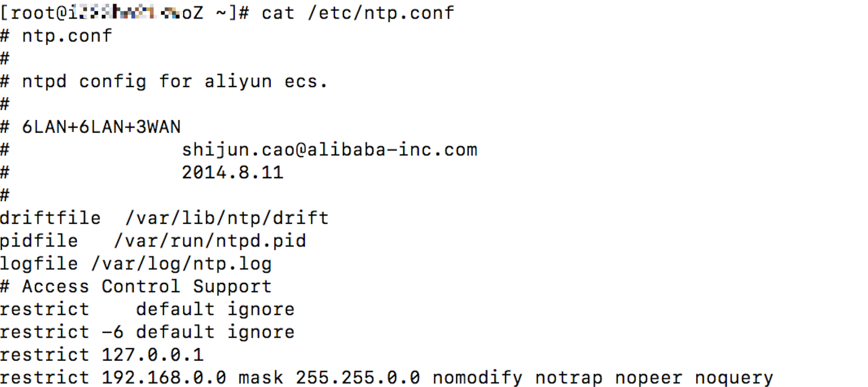Click the path /var/run/ntpd.pid
Viewport: 868px width, 387px height.
coord(210,241)
